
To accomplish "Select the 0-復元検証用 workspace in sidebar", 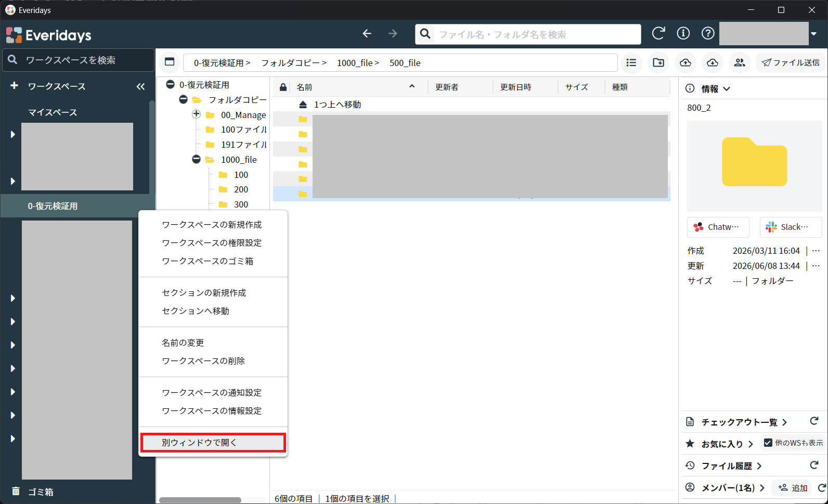I will point(77,206).
